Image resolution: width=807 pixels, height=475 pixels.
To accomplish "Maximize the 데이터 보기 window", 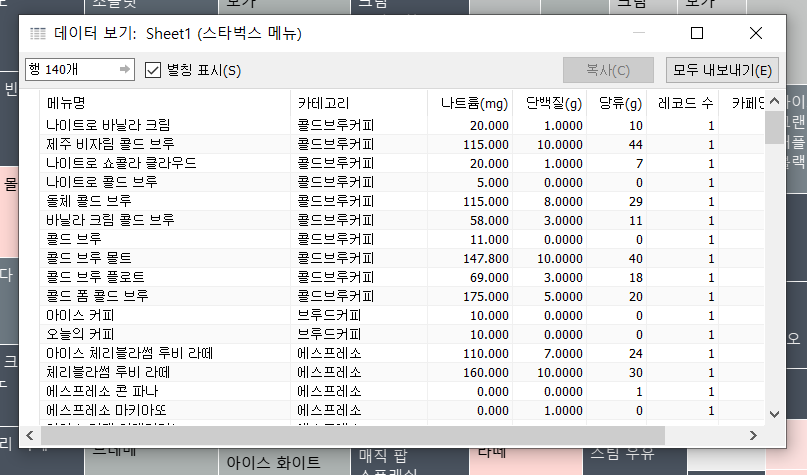I will coord(697,33).
